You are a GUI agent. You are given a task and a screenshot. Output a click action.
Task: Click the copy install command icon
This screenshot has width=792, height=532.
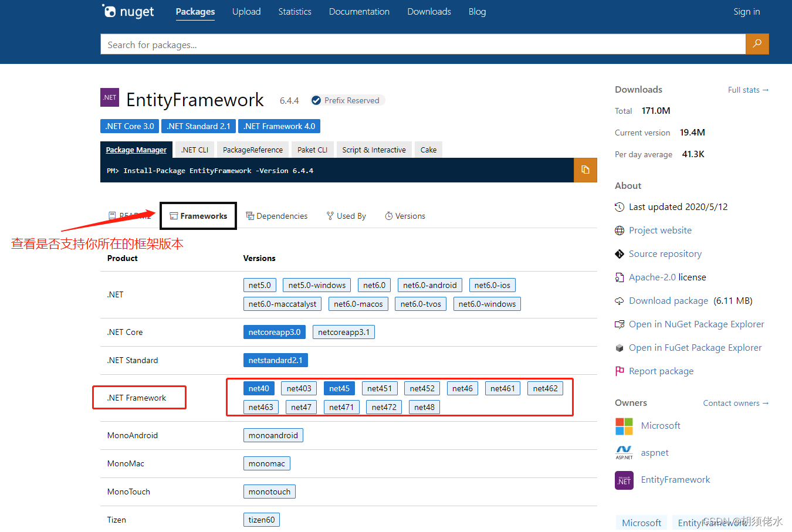585,170
